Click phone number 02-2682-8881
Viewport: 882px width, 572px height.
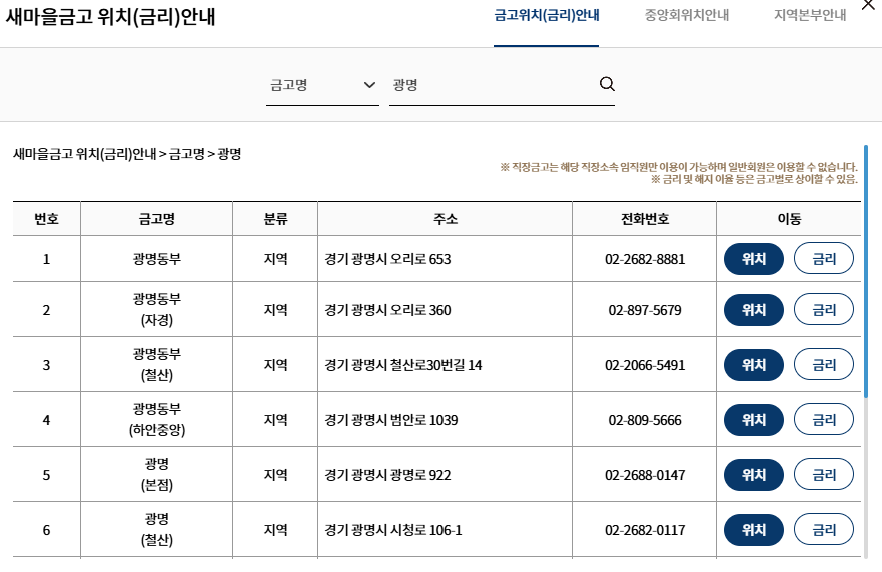tap(645, 259)
